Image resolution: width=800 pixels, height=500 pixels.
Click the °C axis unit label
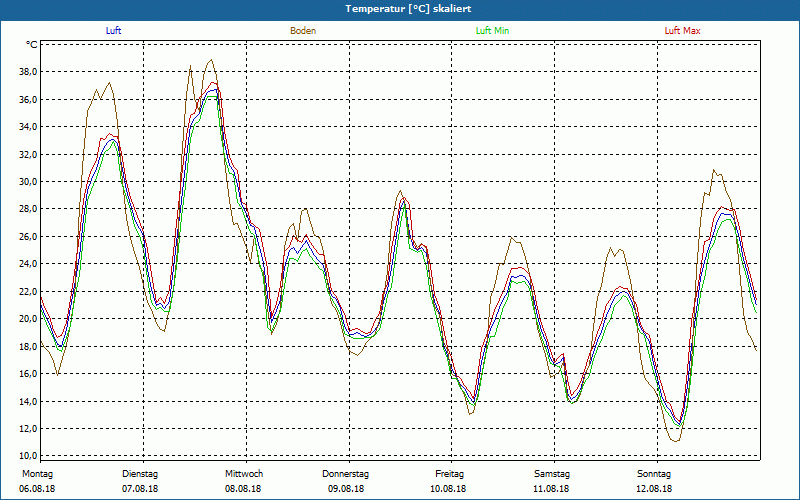point(32,45)
